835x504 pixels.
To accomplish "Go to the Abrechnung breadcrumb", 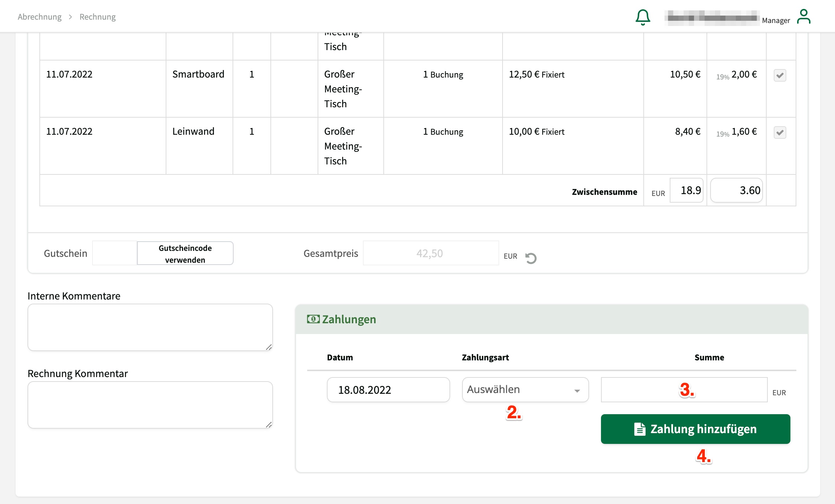I will coord(40,17).
